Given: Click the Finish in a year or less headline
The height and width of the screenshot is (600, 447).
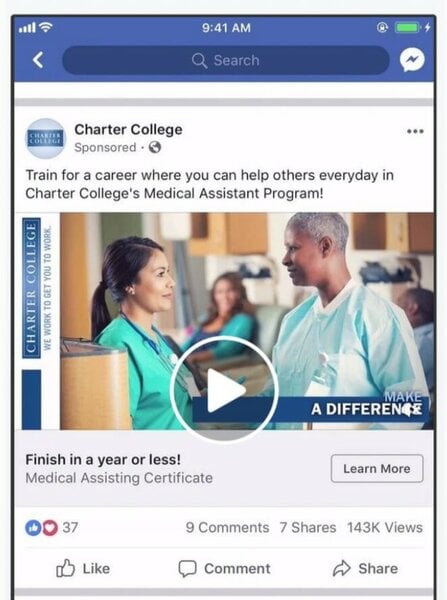Looking at the screenshot, I should point(103,460).
